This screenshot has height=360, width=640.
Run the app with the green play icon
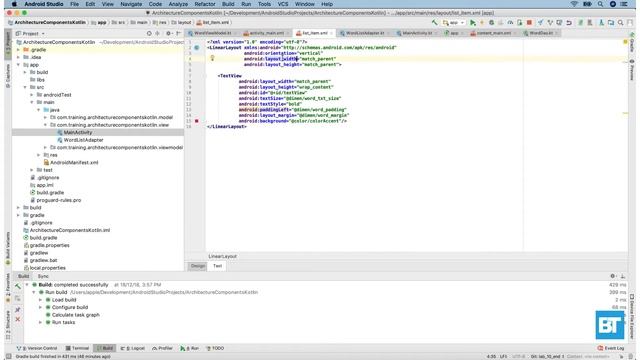[x=473, y=23]
